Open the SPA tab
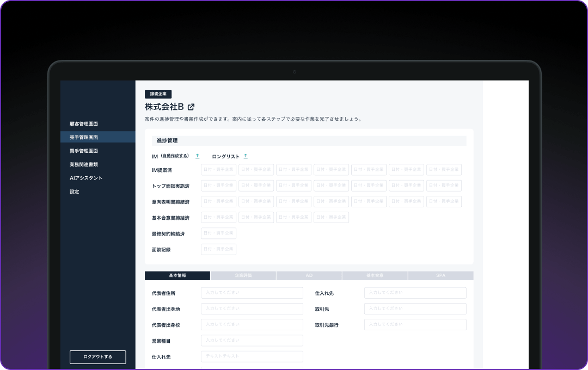 pos(440,276)
